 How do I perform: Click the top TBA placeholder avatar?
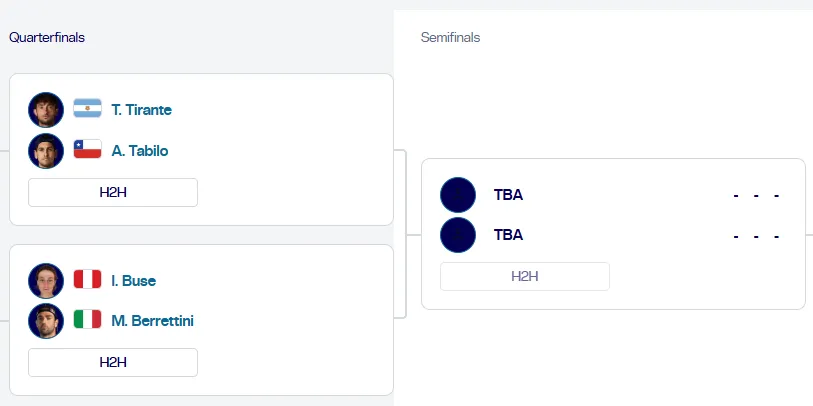coord(458,195)
